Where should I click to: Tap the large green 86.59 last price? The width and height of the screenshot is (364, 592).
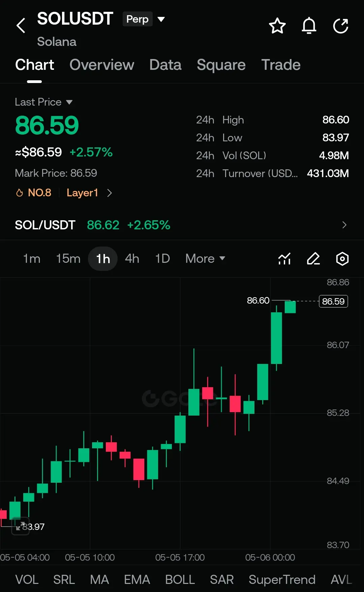[x=47, y=125]
